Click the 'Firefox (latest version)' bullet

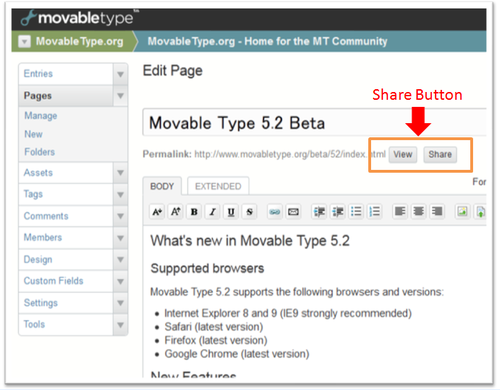[x=216, y=340]
